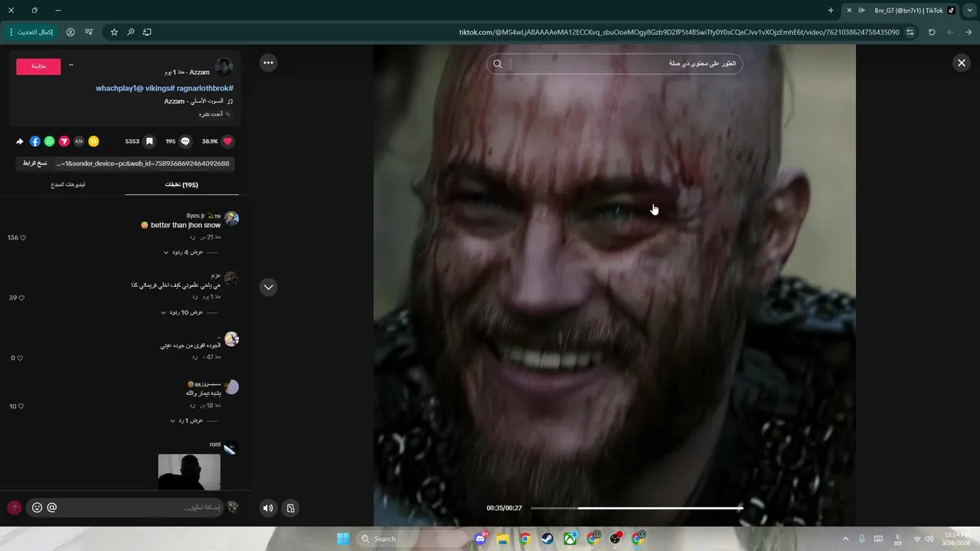Seek along the video progress bar

click(x=636, y=508)
